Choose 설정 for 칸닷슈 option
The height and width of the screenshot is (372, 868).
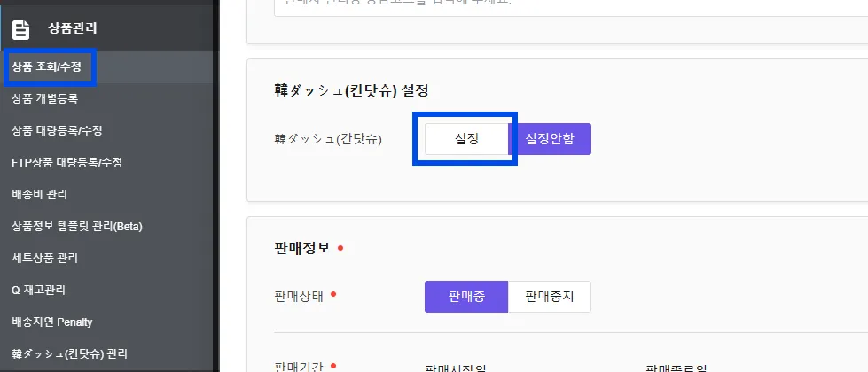point(466,139)
